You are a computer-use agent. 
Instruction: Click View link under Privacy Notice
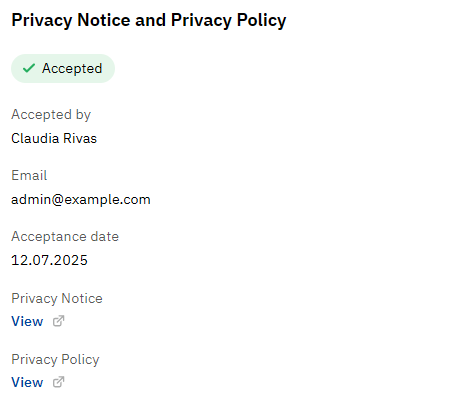[27, 321]
